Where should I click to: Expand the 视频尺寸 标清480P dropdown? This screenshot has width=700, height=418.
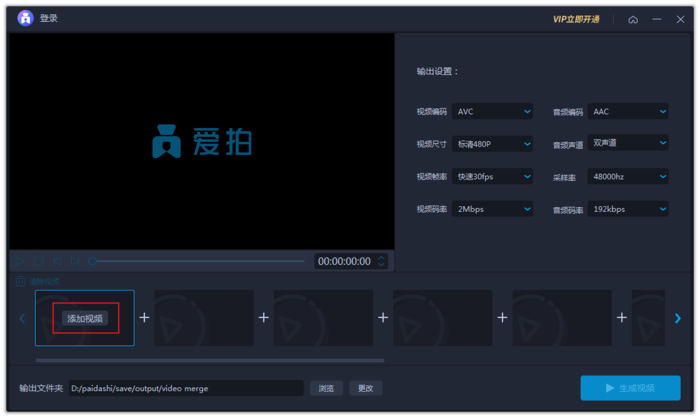click(492, 144)
